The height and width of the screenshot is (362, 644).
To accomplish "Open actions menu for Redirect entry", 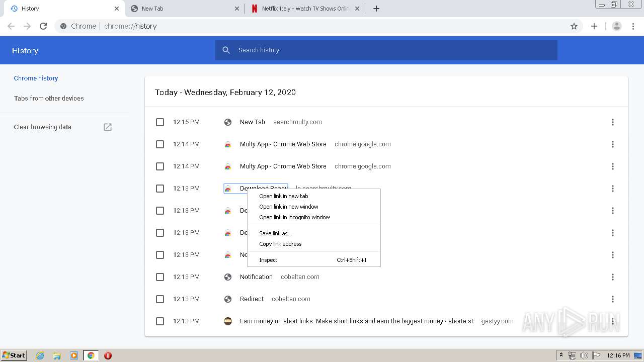I will (613, 299).
